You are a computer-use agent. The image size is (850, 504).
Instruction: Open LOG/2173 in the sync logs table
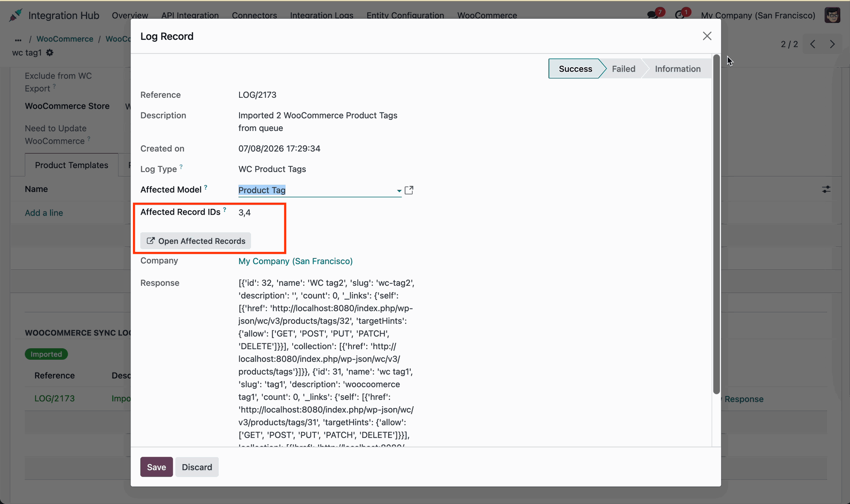(54, 398)
